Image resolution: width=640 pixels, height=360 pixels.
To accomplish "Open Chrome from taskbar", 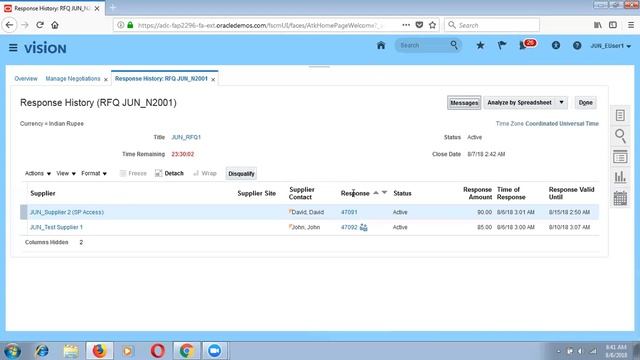I will [187, 351].
